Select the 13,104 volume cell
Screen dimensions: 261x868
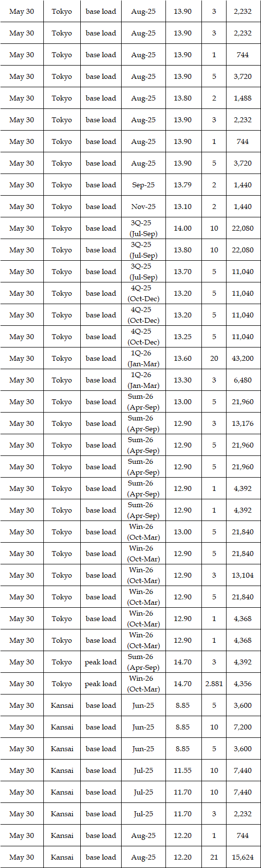[243, 575]
